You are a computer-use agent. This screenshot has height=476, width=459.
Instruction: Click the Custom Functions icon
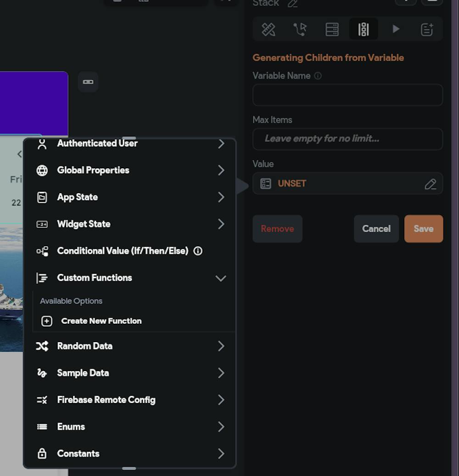[x=42, y=278]
